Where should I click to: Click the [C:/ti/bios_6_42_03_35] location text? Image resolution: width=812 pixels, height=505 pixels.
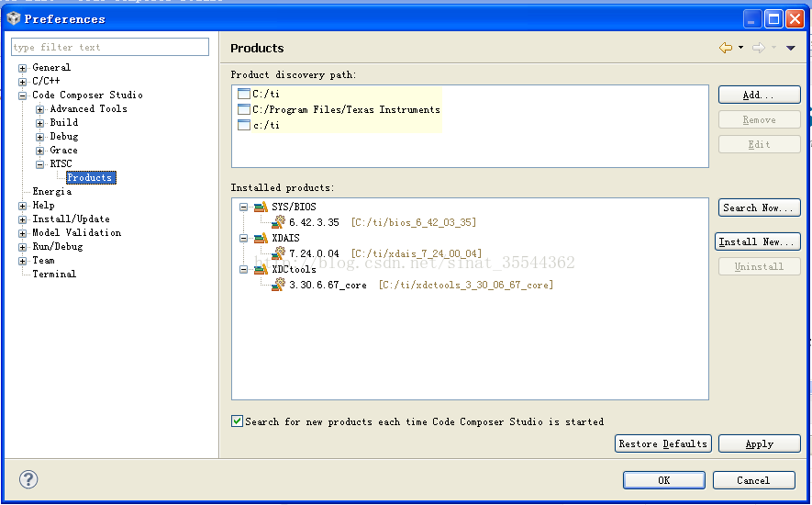coord(413,222)
